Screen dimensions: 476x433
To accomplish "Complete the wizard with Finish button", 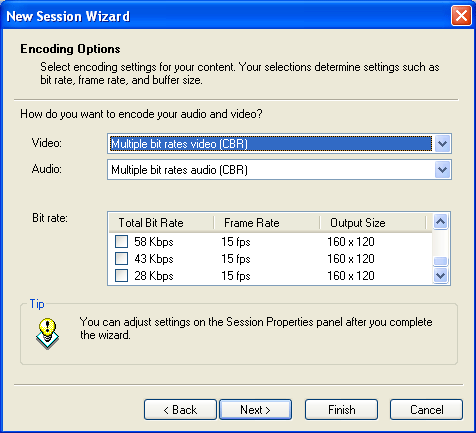I will (341, 410).
